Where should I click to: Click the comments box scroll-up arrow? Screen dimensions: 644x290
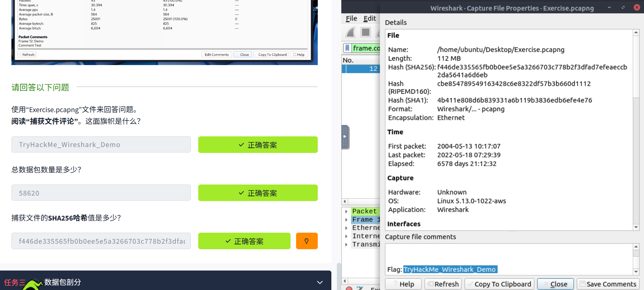pos(636,247)
